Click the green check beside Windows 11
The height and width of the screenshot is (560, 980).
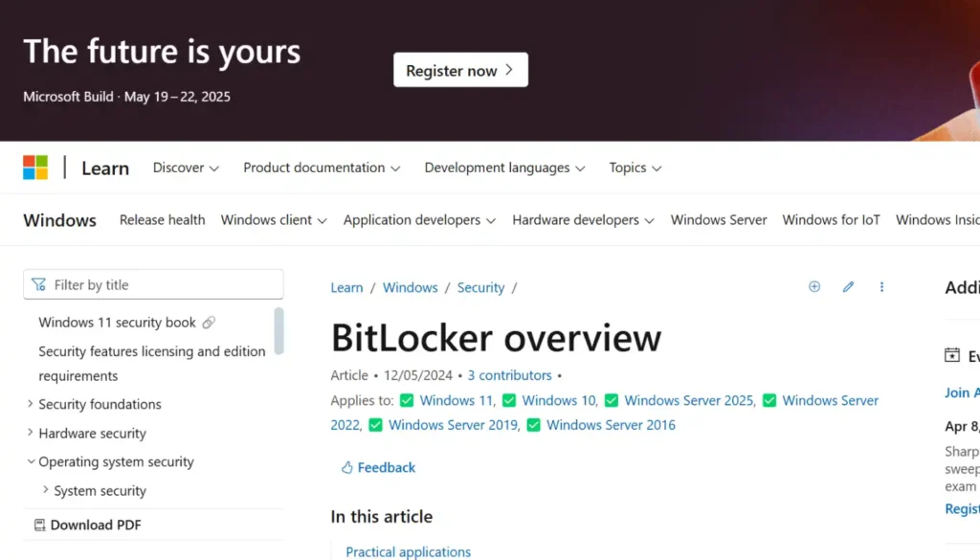407,401
